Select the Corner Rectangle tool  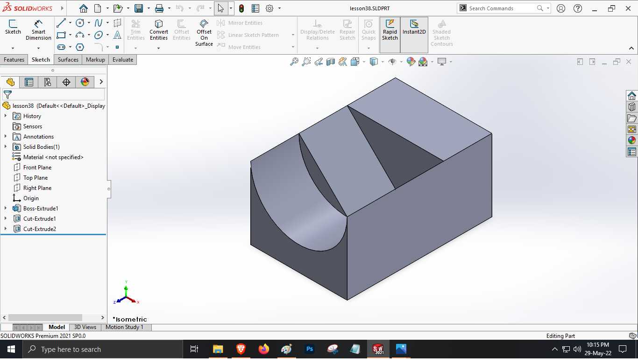pos(61,35)
